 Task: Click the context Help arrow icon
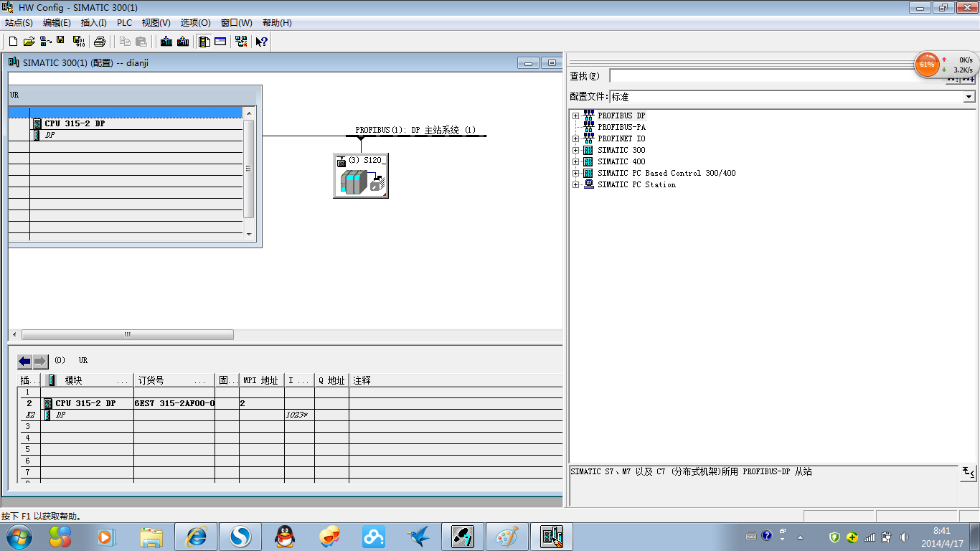[x=261, y=42]
